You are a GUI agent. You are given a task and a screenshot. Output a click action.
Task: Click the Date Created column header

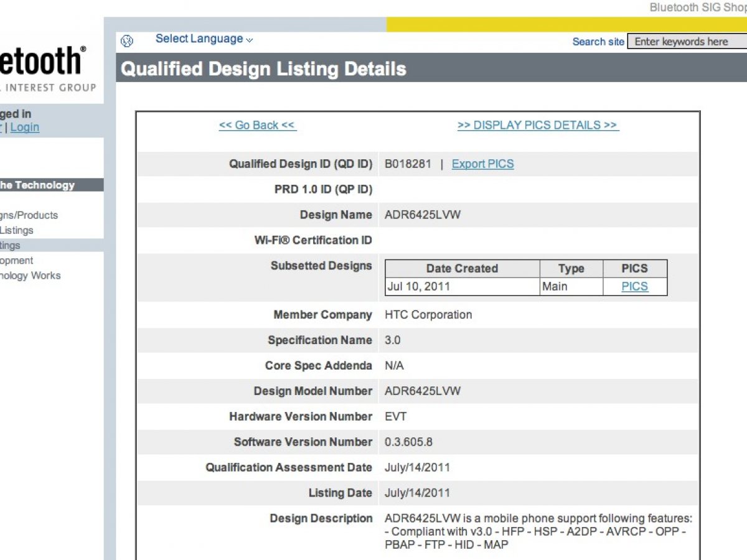click(462, 269)
